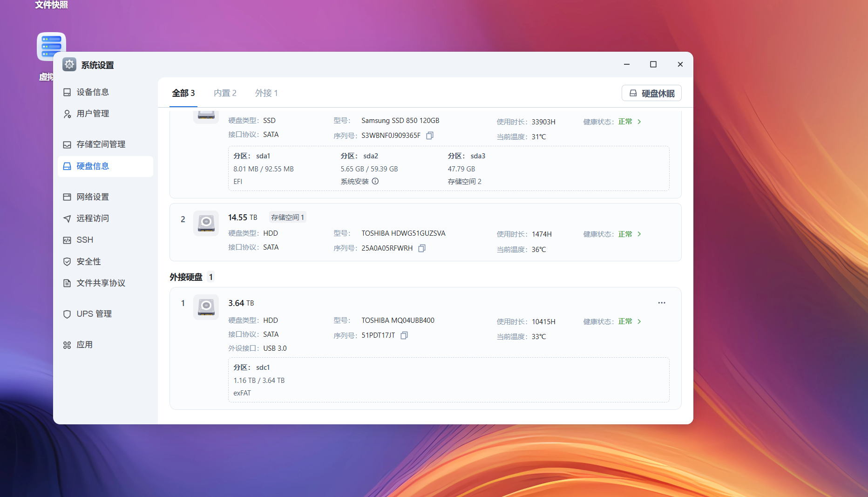
Task: Click the 14.55 TB hard drive icon
Action: click(x=206, y=223)
